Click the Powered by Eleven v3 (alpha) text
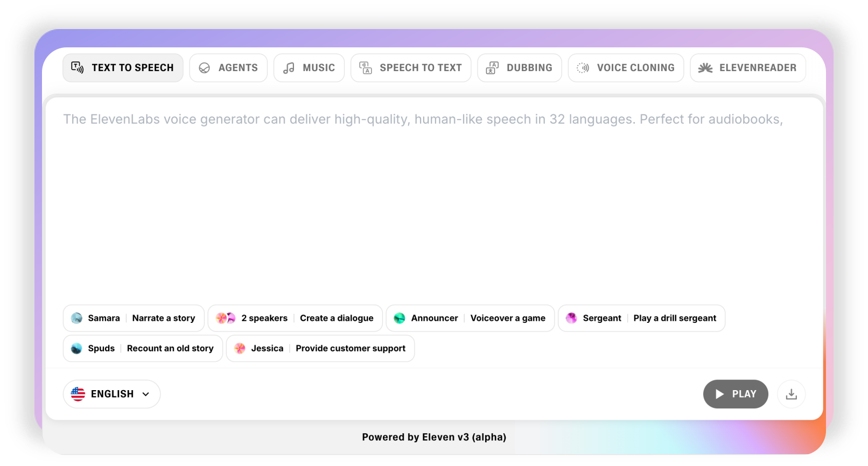 pyautogui.click(x=434, y=437)
